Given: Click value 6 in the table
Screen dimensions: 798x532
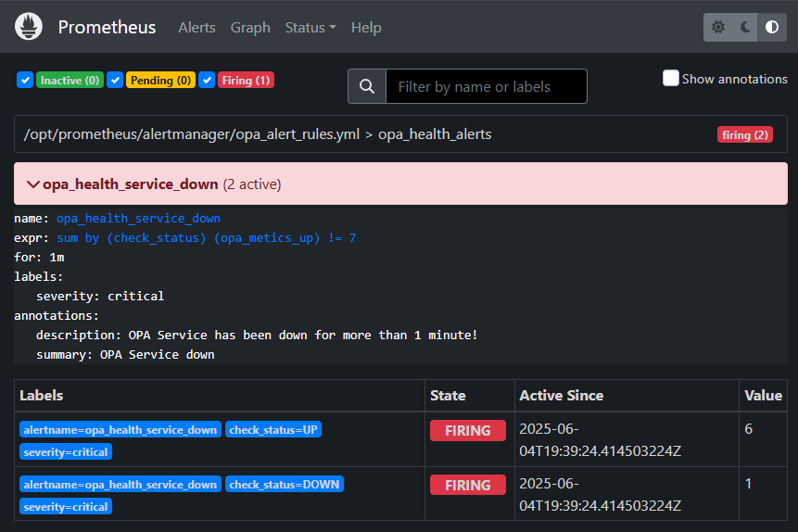Looking at the screenshot, I should (x=748, y=428).
